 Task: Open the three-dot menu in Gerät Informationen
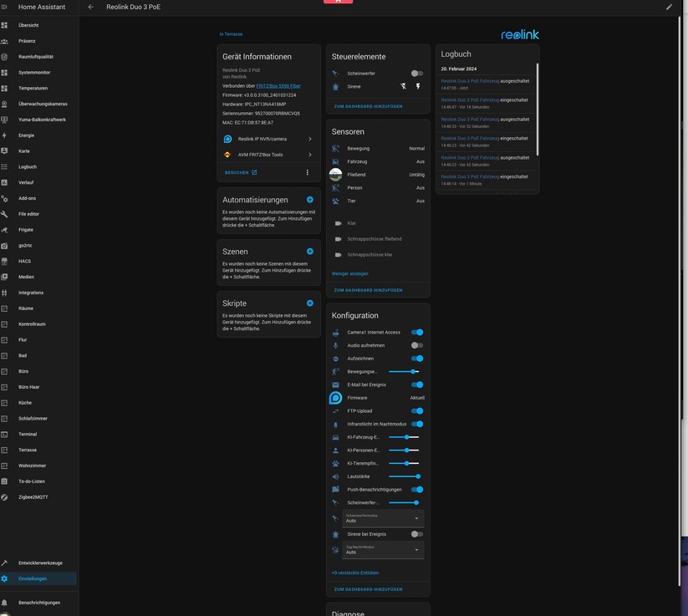[x=308, y=172]
